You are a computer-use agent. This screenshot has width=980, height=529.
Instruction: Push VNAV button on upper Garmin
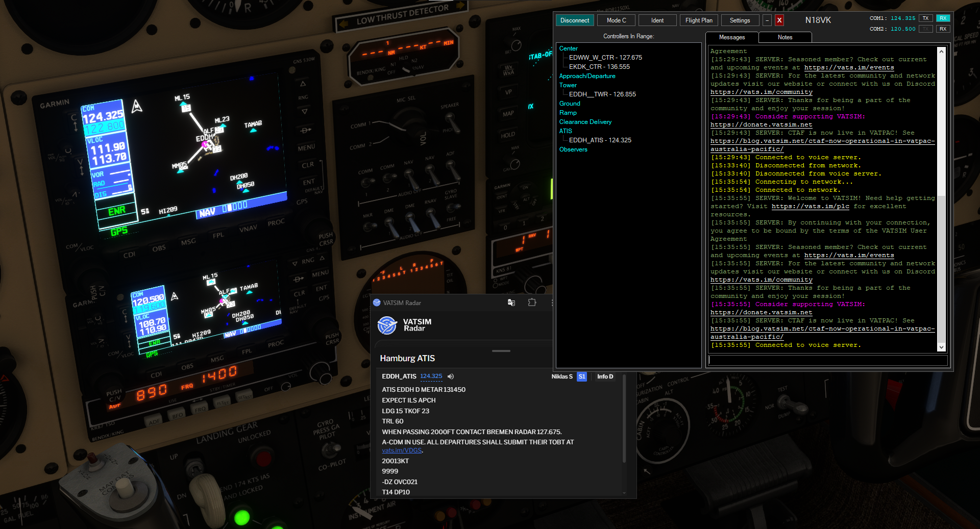(x=248, y=229)
